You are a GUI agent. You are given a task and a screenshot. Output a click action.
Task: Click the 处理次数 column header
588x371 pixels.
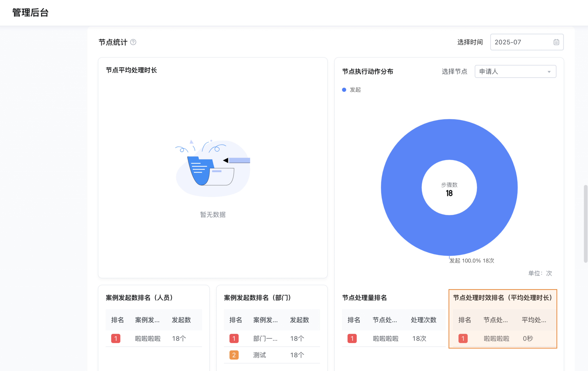(x=424, y=320)
